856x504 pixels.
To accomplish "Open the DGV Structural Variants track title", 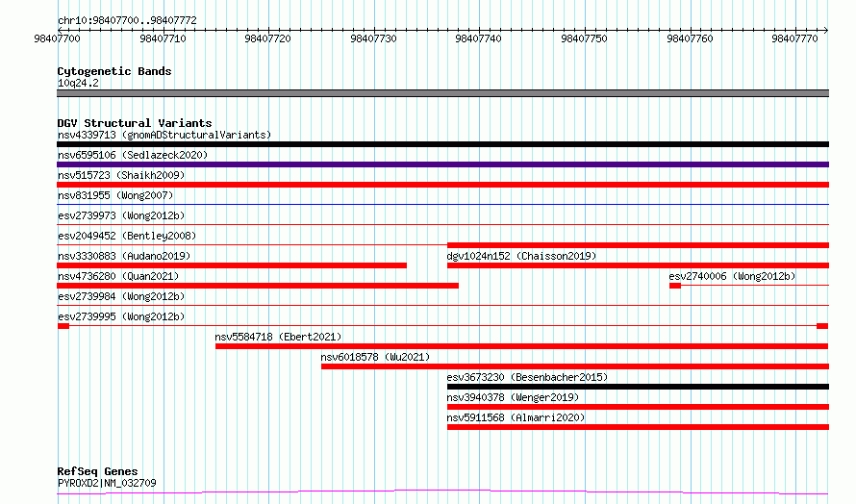I will pos(135,123).
